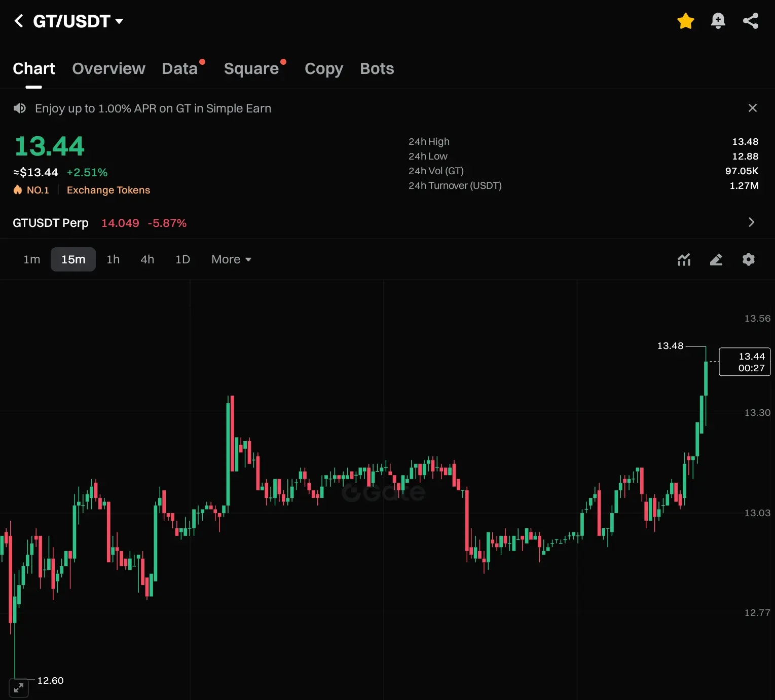Click the 13.03 price axis label

[x=757, y=513]
